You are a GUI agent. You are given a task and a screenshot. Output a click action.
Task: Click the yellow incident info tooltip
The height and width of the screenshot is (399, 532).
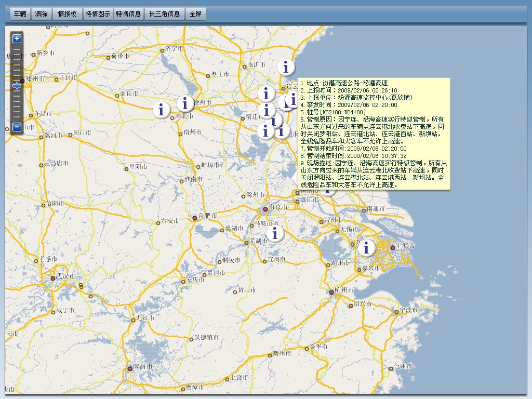tap(374, 134)
